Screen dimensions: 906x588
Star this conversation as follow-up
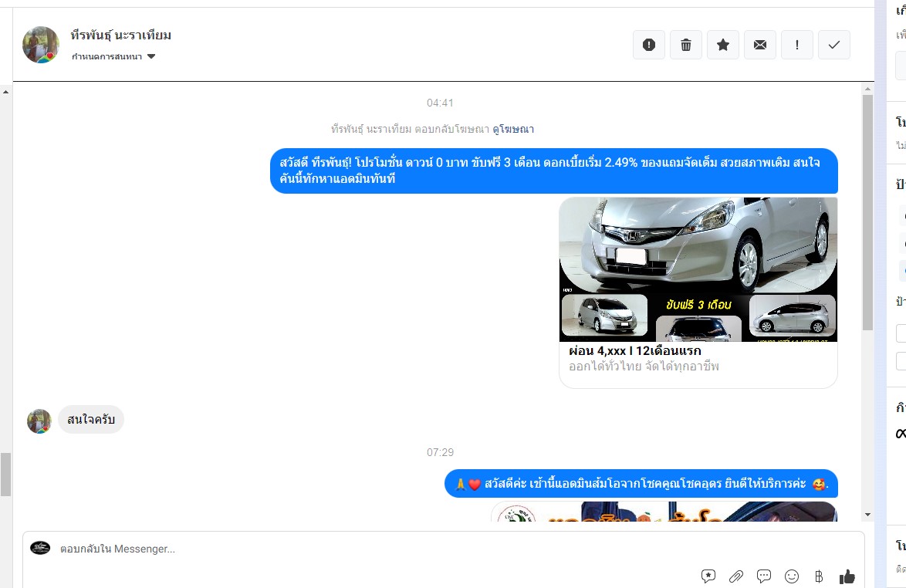[723, 45]
